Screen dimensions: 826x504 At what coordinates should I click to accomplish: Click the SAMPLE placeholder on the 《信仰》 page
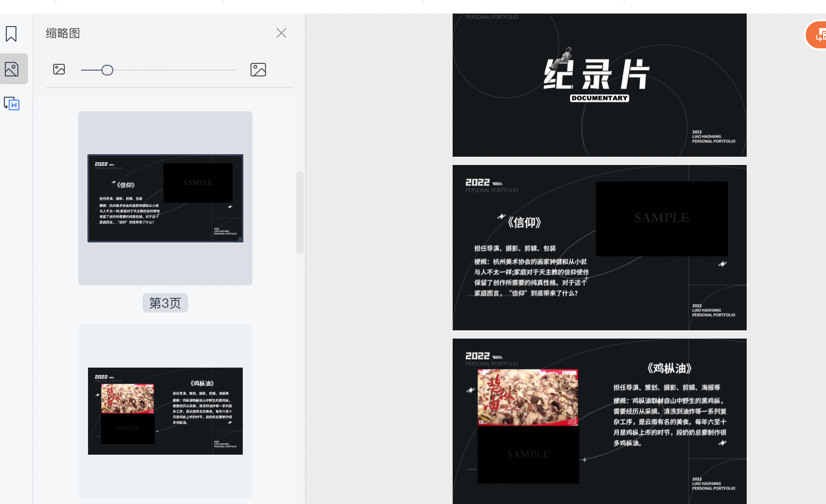[662, 219]
